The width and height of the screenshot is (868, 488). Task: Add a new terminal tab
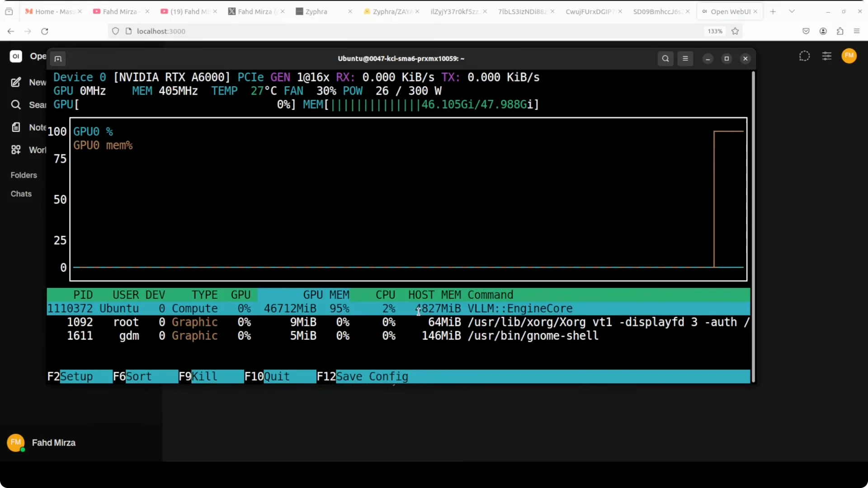click(58, 59)
